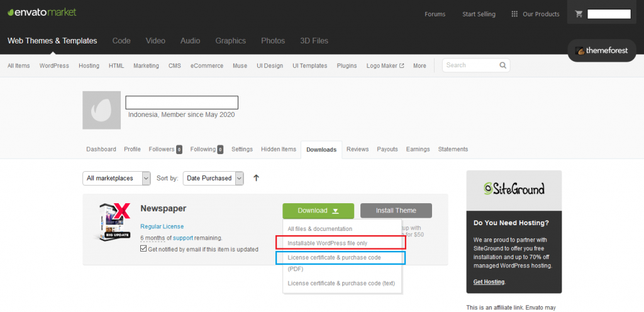Open the Newspaper item title

pyautogui.click(x=163, y=208)
